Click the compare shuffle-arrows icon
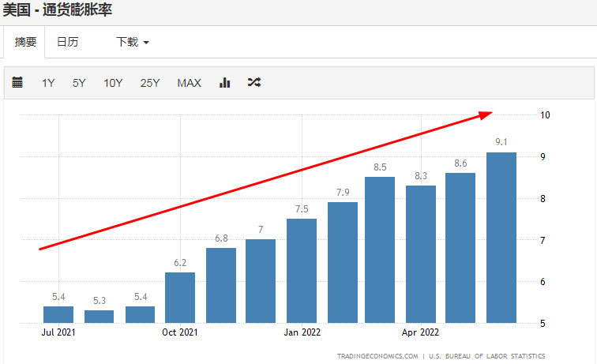 [x=254, y=82]
